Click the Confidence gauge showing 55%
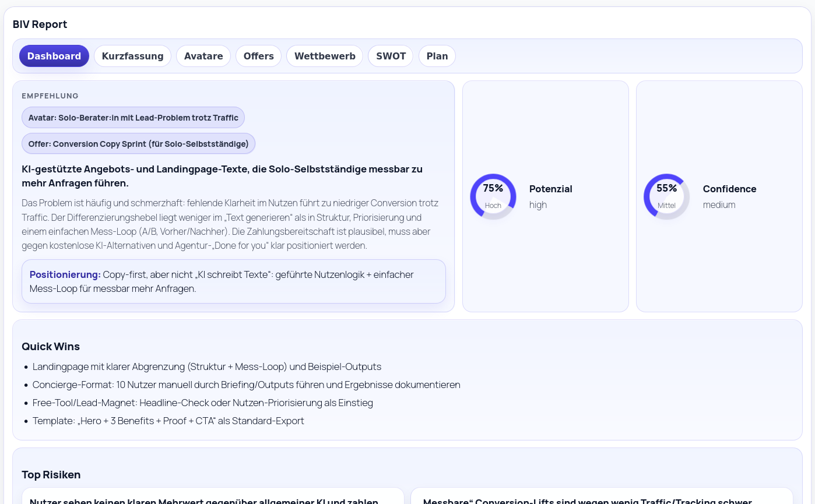 666,196
